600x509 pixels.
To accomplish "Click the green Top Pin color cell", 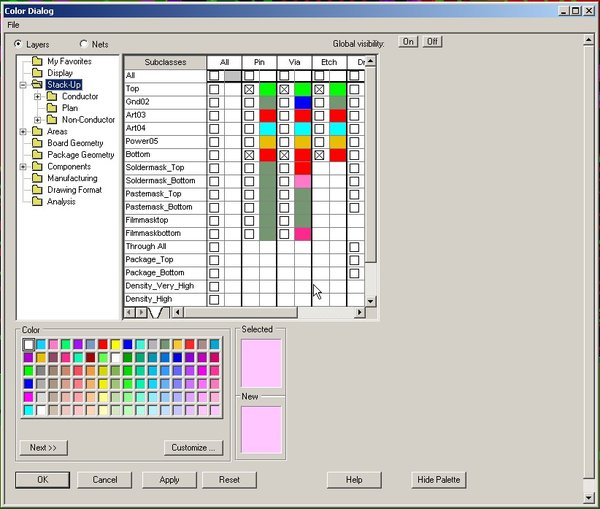I will (267, 90).
